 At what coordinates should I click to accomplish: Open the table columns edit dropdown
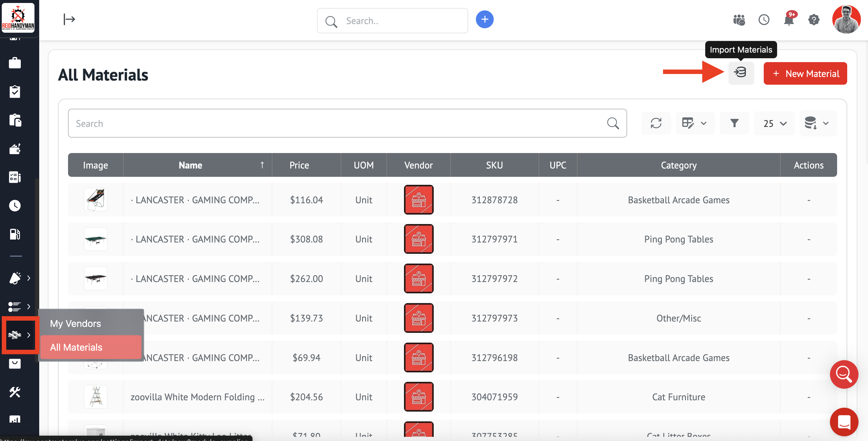coord(695,123)
